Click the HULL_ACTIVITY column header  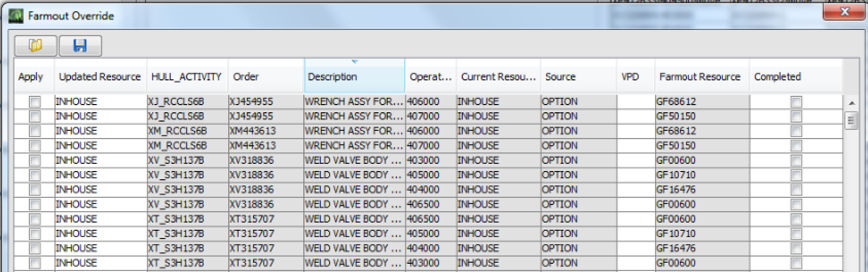click(186, 77)
